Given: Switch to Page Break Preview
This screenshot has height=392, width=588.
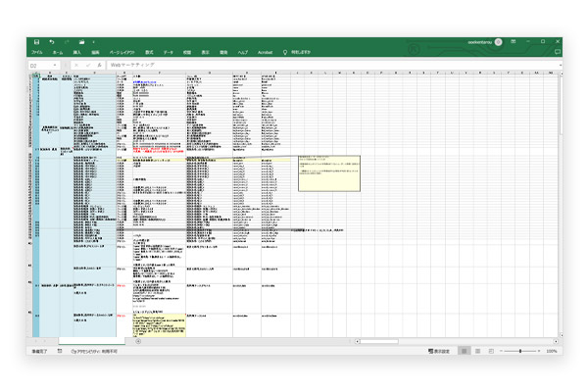Looking at the screenshot, I should [x=491, y=351].
